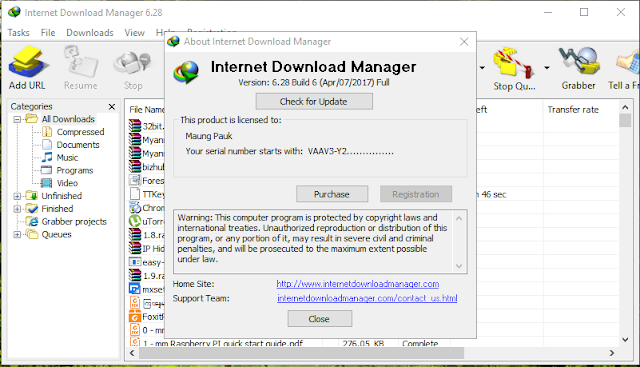
Task: Click warning text scroll-up arrow
Action: point(459,218)
